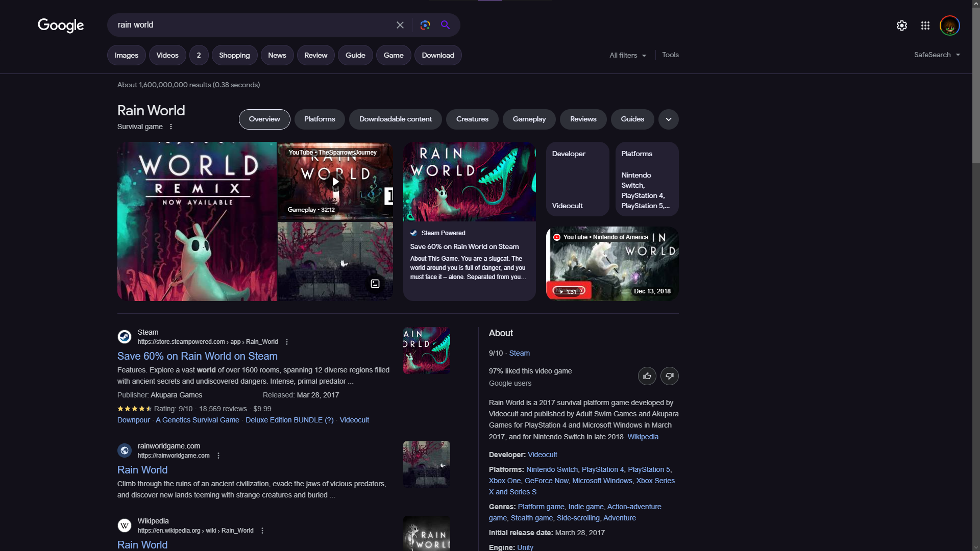Click the magnifier search icon
The height and width of the screenshot is (551, 980).
click(x=445, y=25)
